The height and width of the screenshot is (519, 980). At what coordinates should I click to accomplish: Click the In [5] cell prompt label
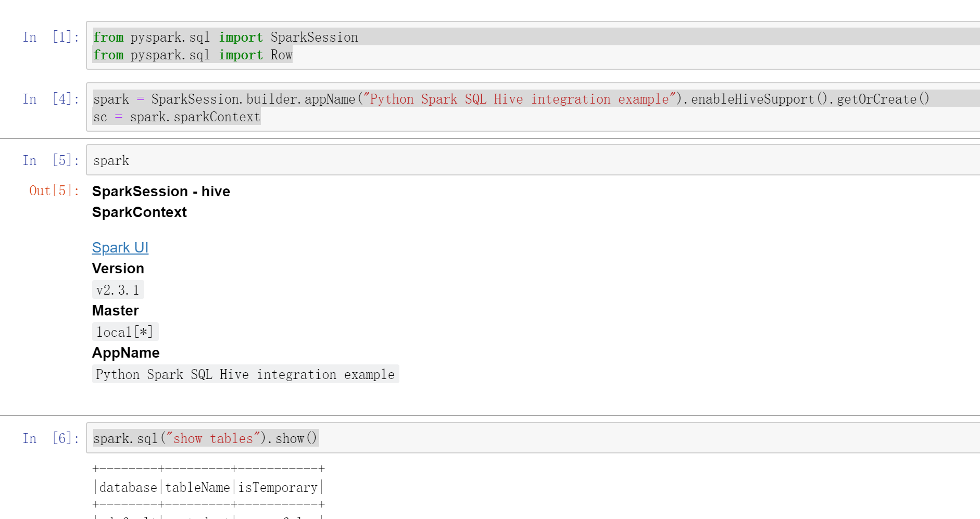[x=49, y=160]
